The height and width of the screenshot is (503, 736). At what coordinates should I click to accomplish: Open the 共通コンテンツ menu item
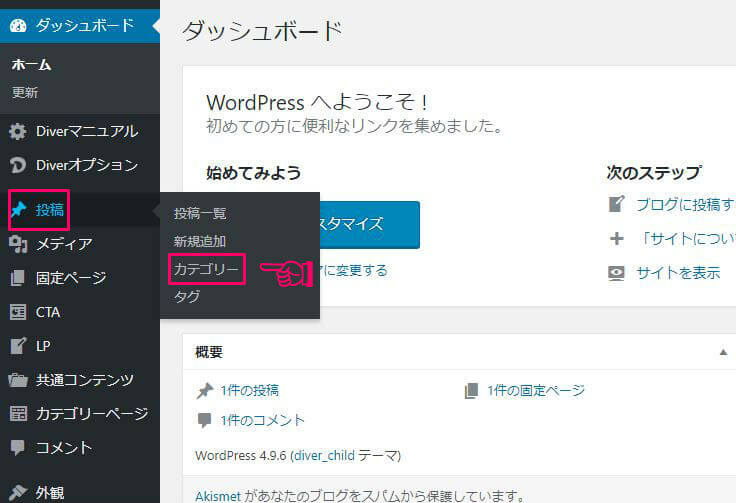(80, 380)
